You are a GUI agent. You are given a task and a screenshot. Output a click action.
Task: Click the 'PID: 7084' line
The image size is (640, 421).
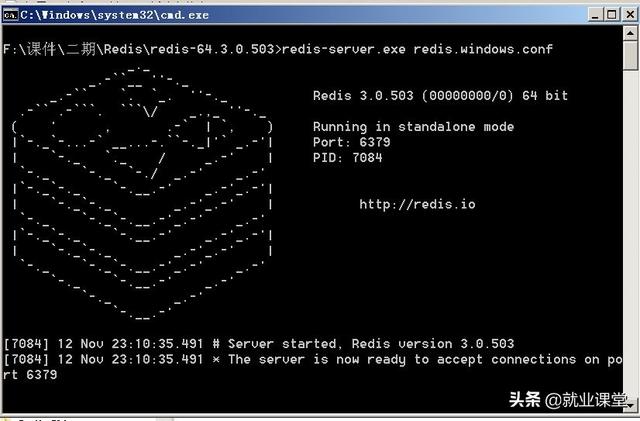click(x=347, y=158)
